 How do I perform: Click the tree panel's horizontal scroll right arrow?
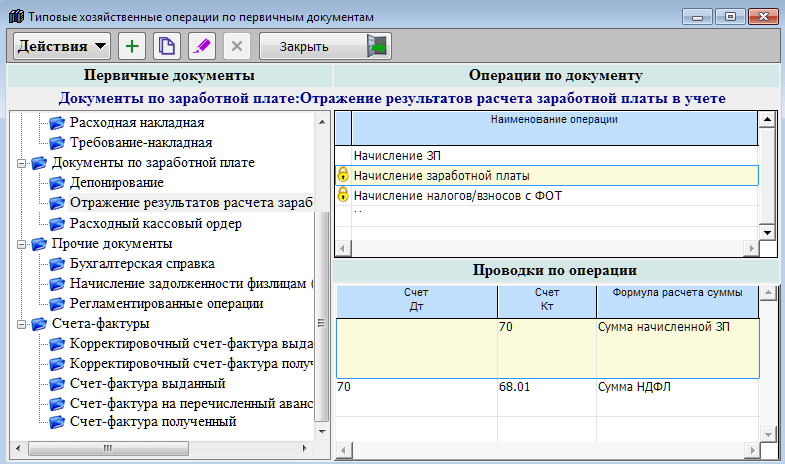pos(304,448)
